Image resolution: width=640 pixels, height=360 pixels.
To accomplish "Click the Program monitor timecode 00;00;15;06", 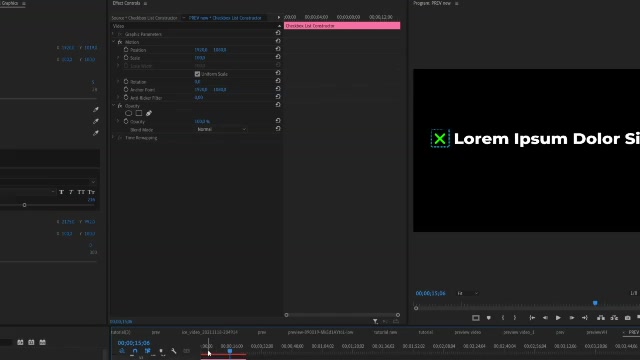I will [431, 293].
